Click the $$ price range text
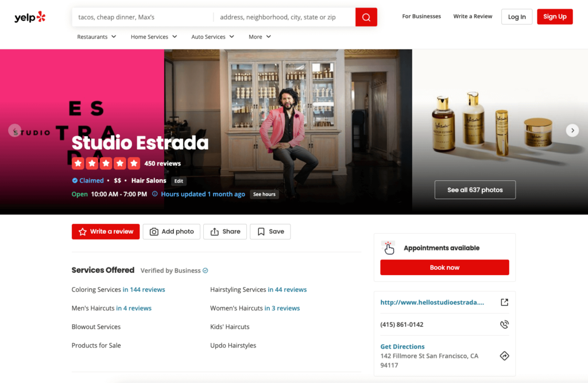This screenshot has height=383, width=588. [x=117, y=180]
